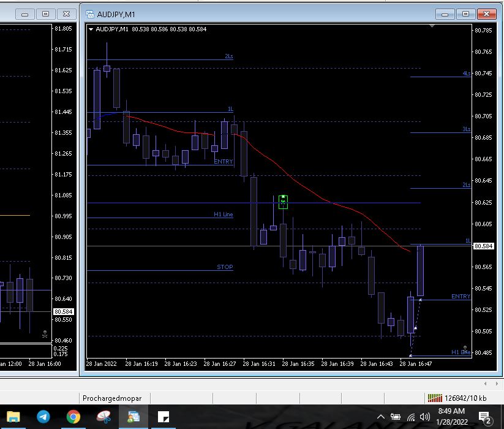The width and height of the screenshot is (504, 429).
Task: Select the left-side 1L line label
Action: (230, 109)
